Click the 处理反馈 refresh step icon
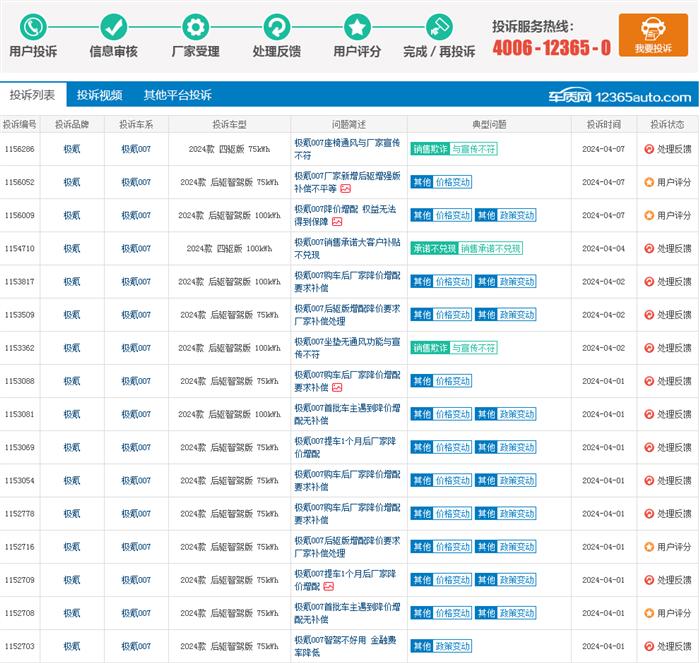This screenshot has height=663, width=700. pos(277,26)
